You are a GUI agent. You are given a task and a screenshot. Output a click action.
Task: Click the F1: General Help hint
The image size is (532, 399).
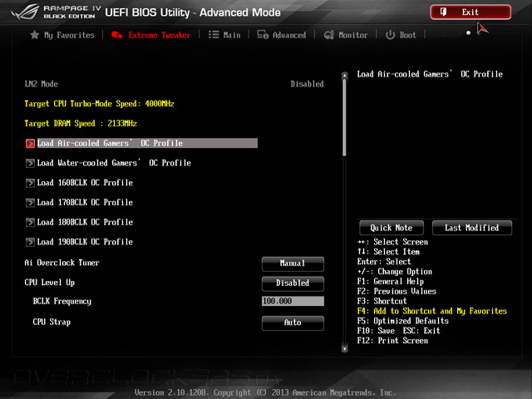pos(390,281)
